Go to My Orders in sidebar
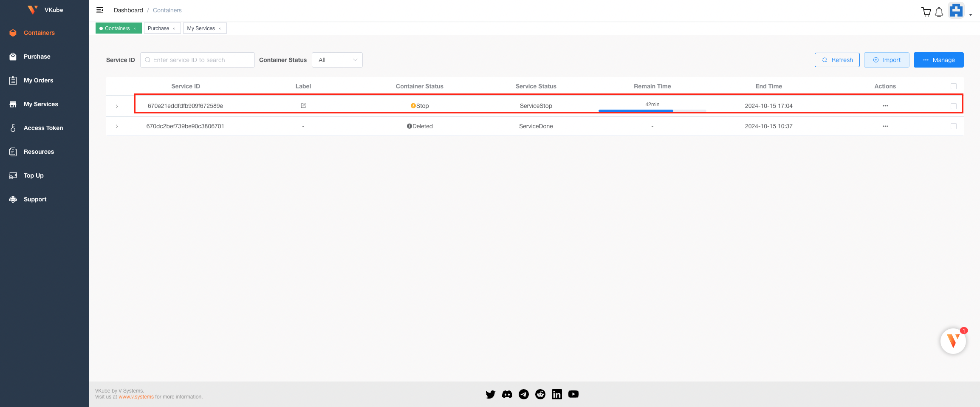The image size is (980, 407). point(38,80)
